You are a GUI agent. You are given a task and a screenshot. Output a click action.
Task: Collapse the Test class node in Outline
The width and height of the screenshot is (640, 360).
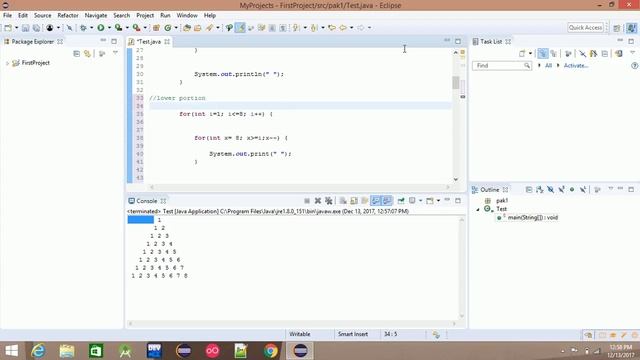tap(478, 209)
